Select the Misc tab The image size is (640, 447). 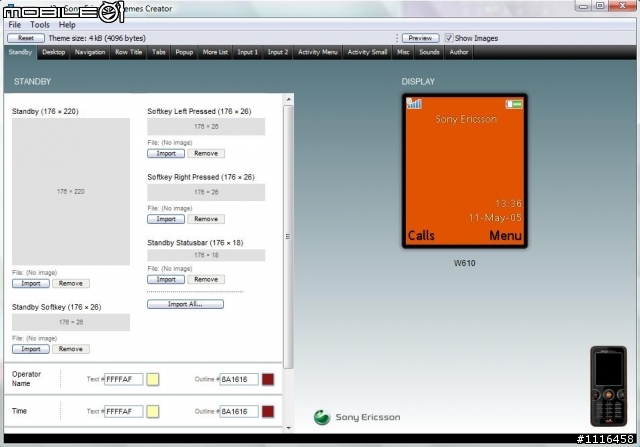(x=403, y=52)
